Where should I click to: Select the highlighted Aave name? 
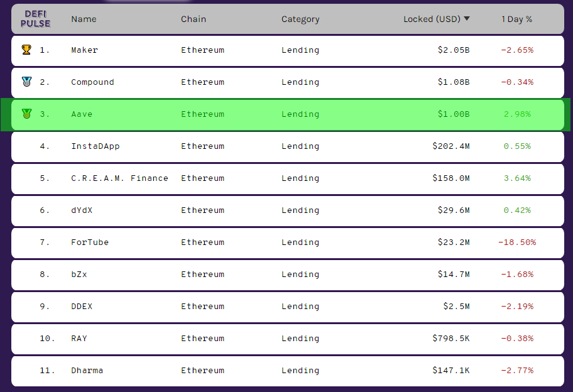click(82, 114)
